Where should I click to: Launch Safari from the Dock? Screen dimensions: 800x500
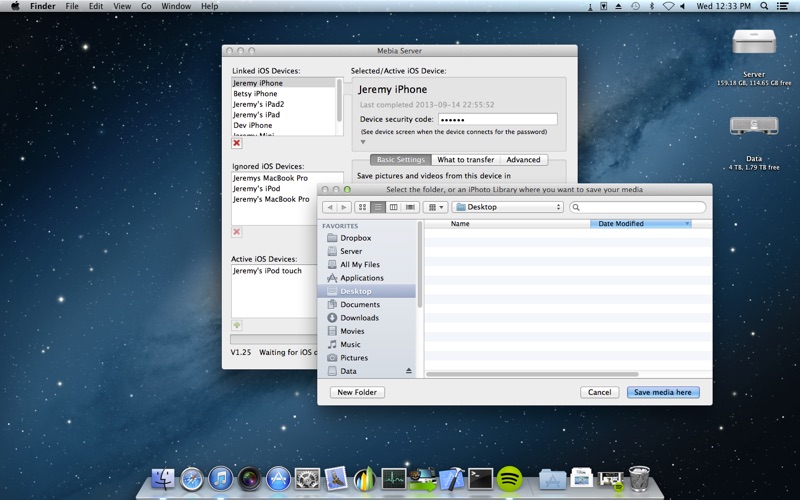[192, 479]
